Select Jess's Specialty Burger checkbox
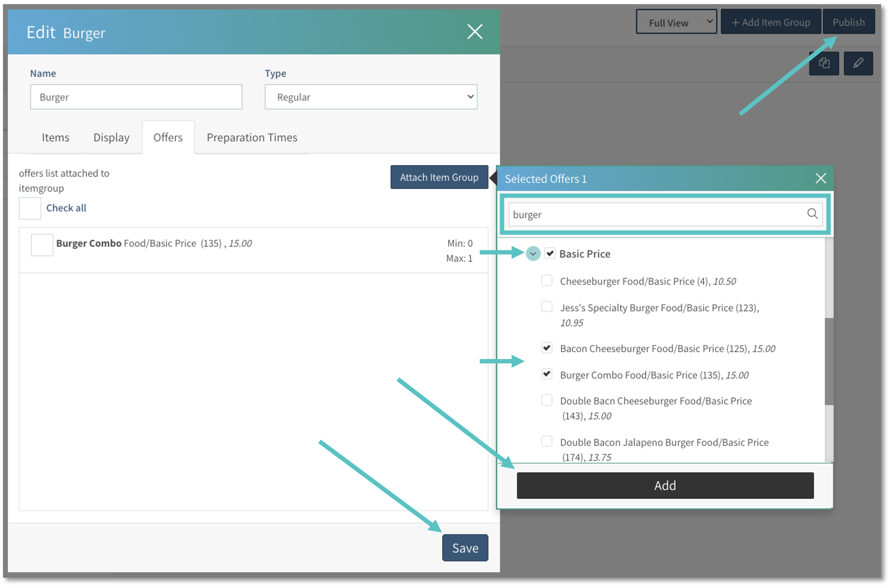891x588 pixels. point(547,307)
